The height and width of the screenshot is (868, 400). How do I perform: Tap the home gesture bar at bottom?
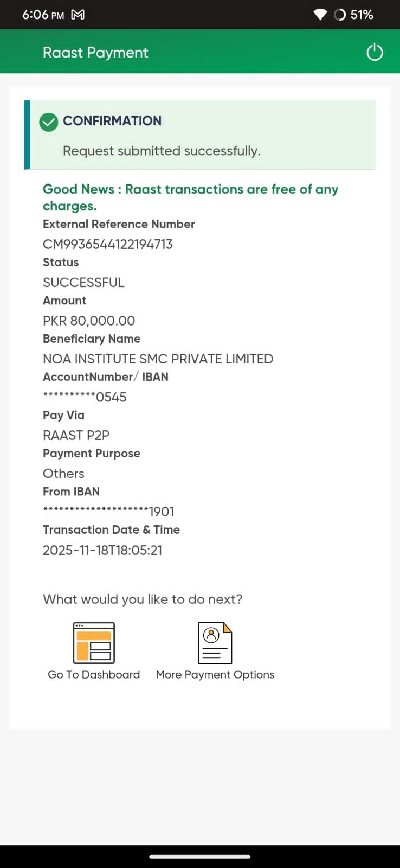click(200, 857)
